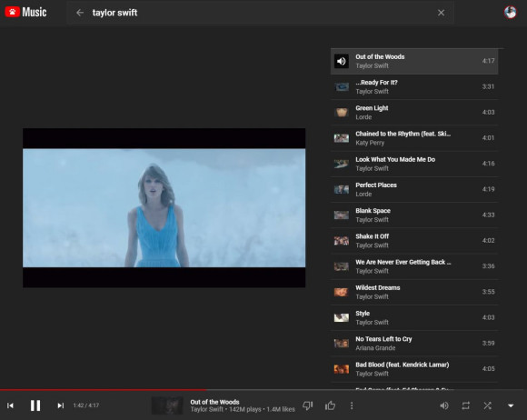The image size is (527, 420).
Task: Click the Bad Blood thumbnail
Action: (x=341, y=369)
